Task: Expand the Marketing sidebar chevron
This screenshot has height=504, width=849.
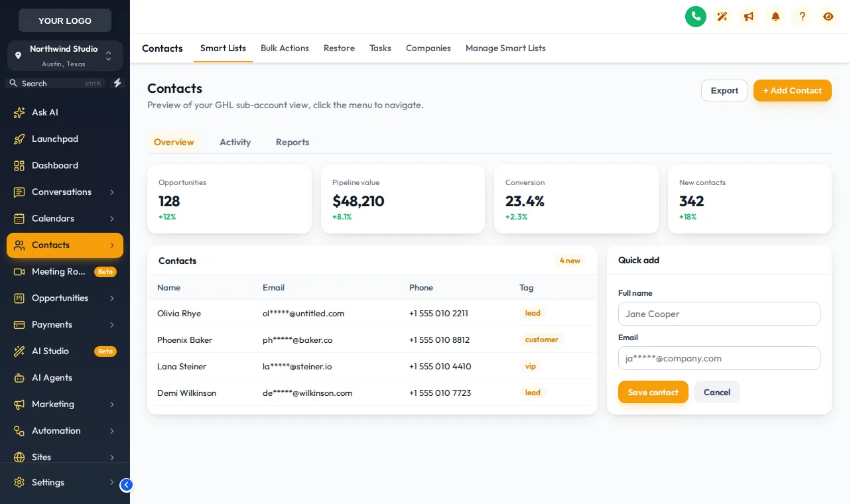Action: [112, 405]
